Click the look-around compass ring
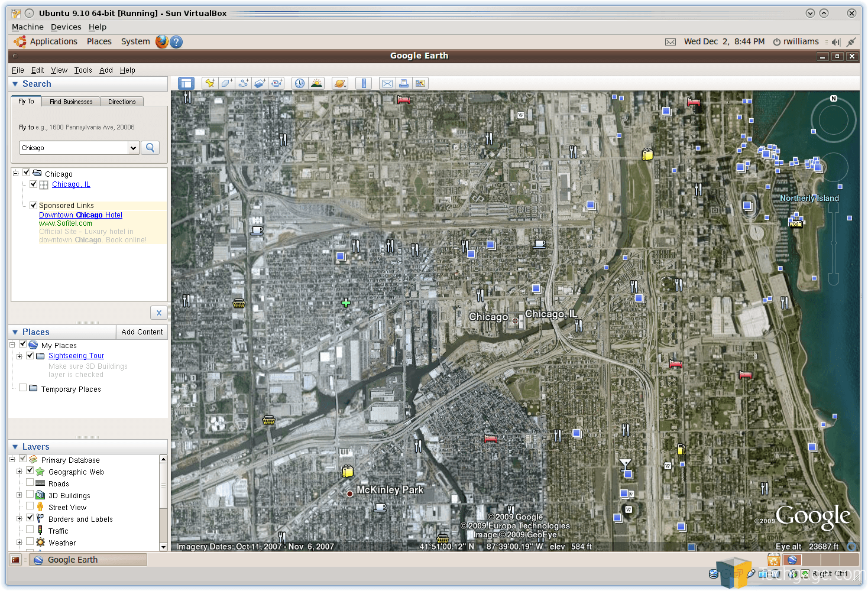The width and height of the screenshot is (868, 591). click(834, 120)
